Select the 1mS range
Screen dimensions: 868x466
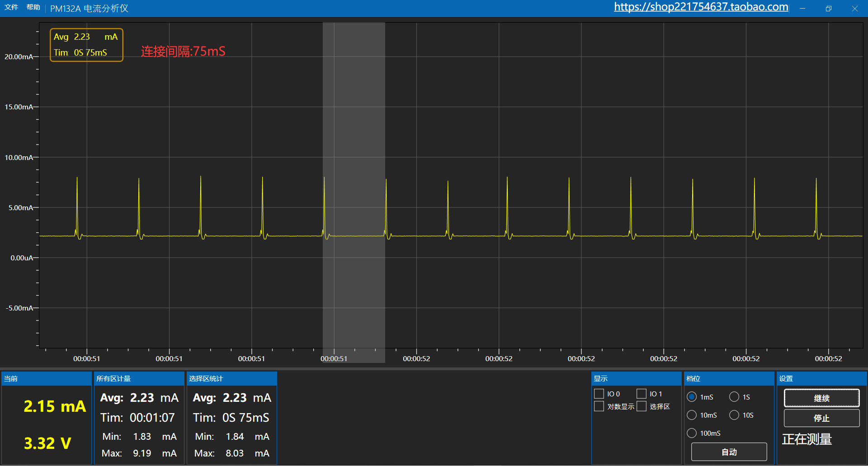coord(692,397)
